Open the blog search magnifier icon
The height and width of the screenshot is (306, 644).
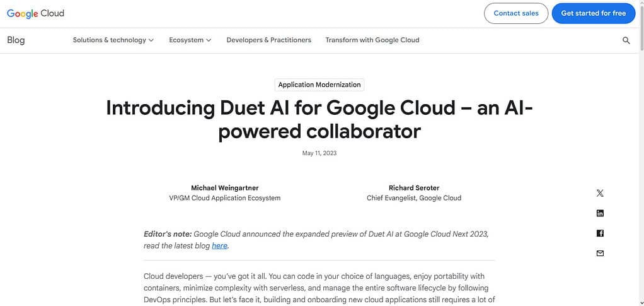tap(626, 40)
